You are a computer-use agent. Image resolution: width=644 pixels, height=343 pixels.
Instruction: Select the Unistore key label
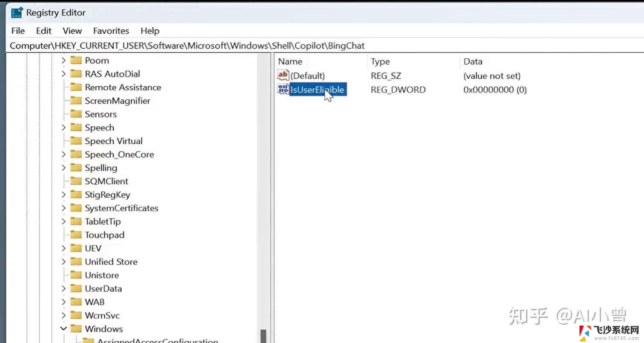[102, 275]
